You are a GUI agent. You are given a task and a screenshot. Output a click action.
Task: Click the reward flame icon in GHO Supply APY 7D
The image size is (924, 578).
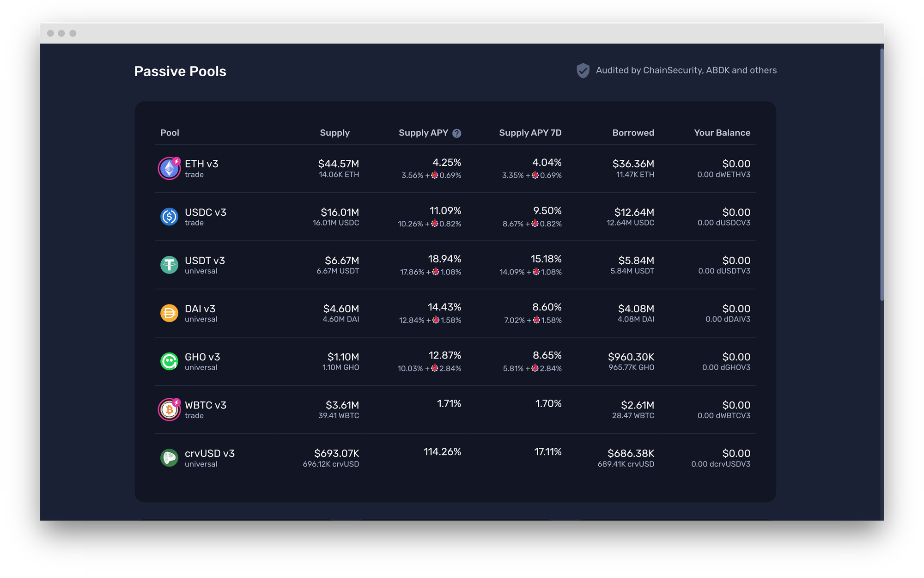[535, 368]
